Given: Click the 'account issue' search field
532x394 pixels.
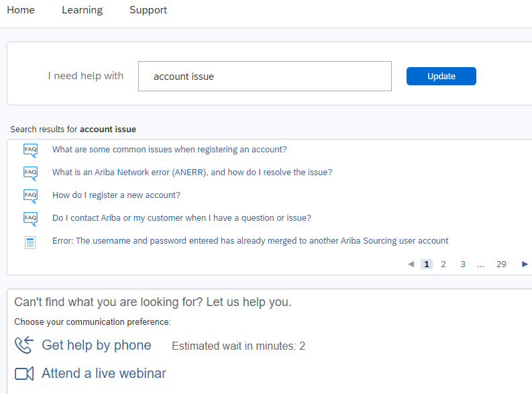Looking at the screenshot, I should pos(264,77).
